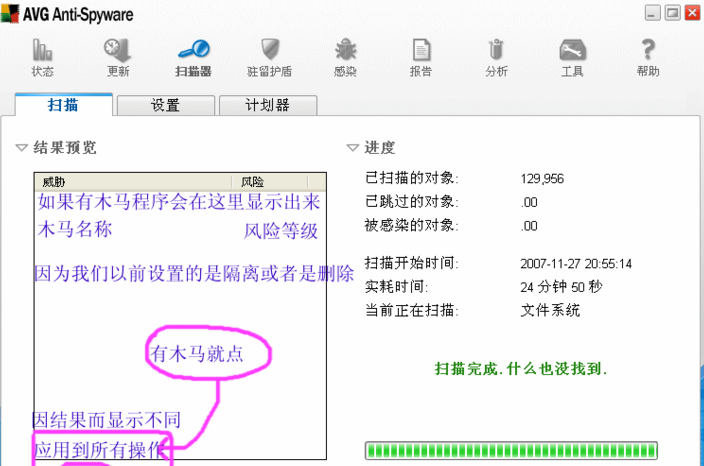Click the 扫描完成.什么也没找到. message
This screenshot has width=704, height=466.
pos(521,369)
